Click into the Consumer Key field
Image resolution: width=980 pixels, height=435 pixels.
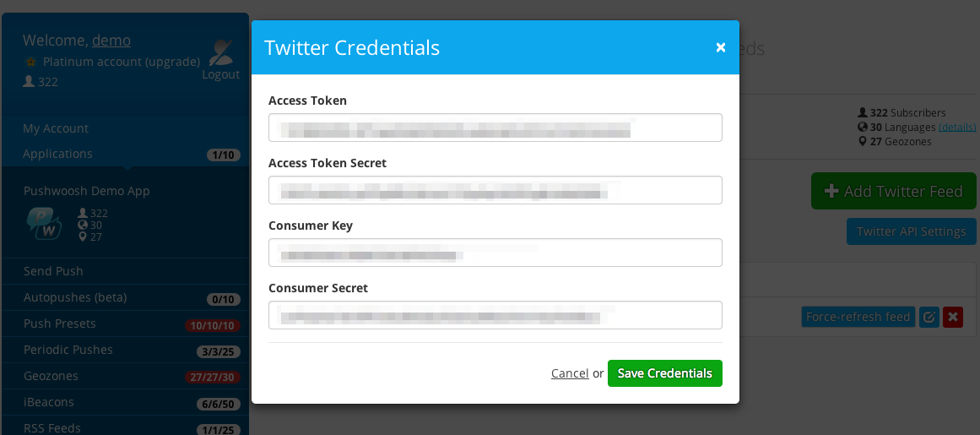(495, 253)
